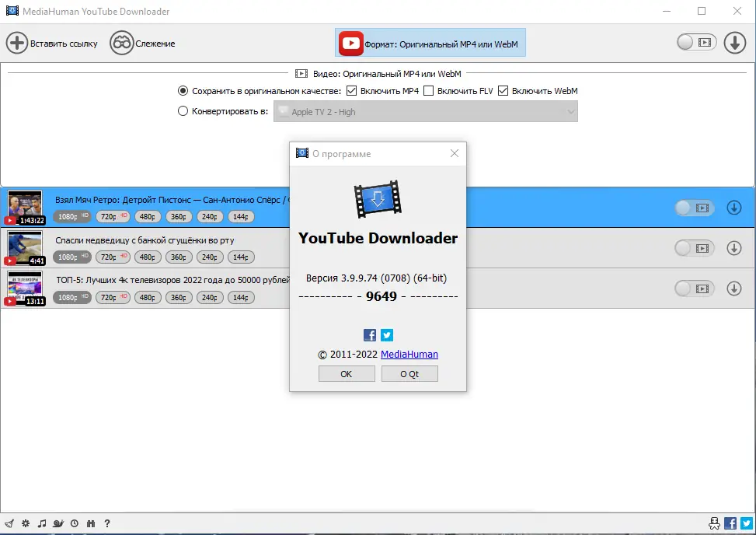Select 720p quality for the medved video
This screenshot has width=756, height=535.
[x=113, y=257]
